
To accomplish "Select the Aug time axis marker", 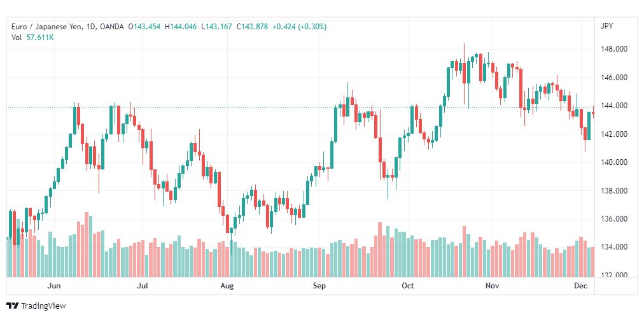I will click(x=227, y=286).
